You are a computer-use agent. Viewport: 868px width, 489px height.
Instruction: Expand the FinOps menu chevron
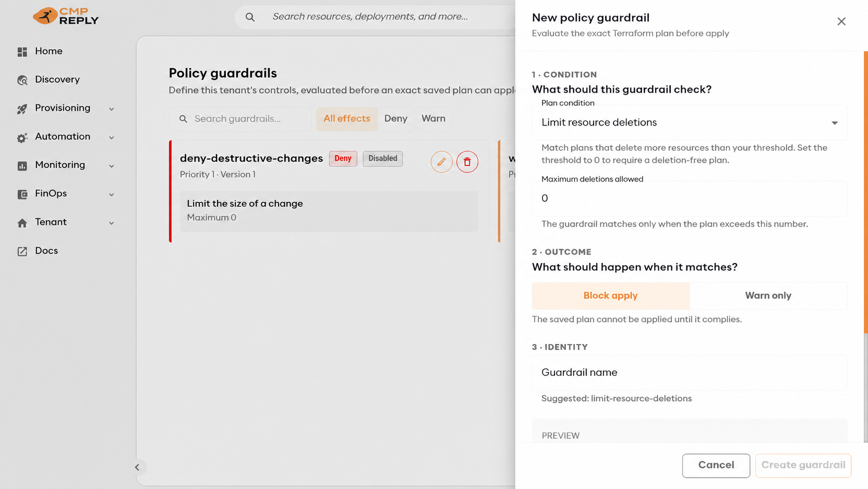112,194
